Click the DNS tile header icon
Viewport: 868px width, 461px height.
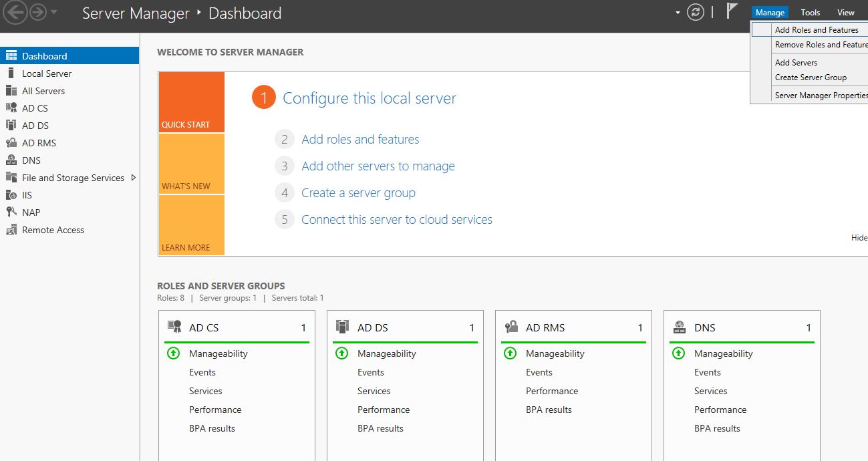(680, 327)
